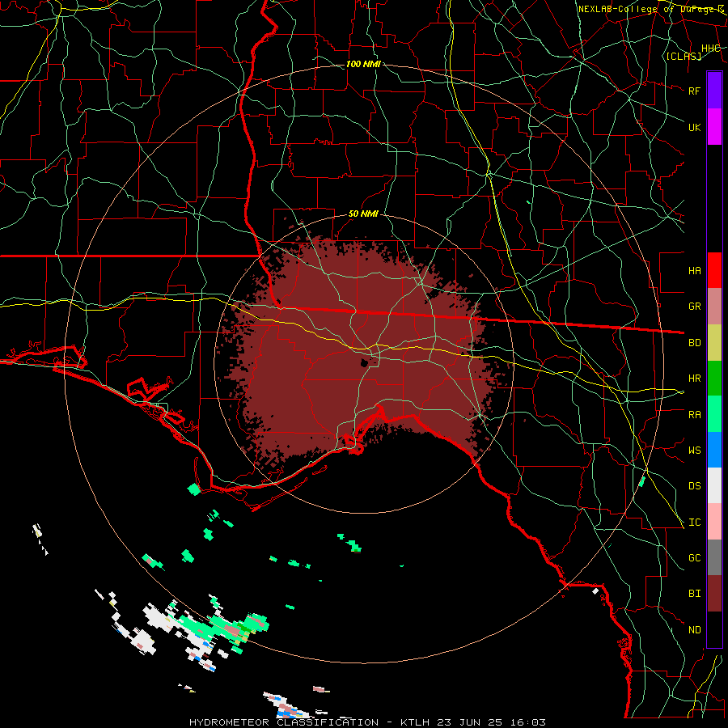Screen dimensions: 728x728
Task: Click the BD yellow legend swatch
Action: click(x=714, y=343)
